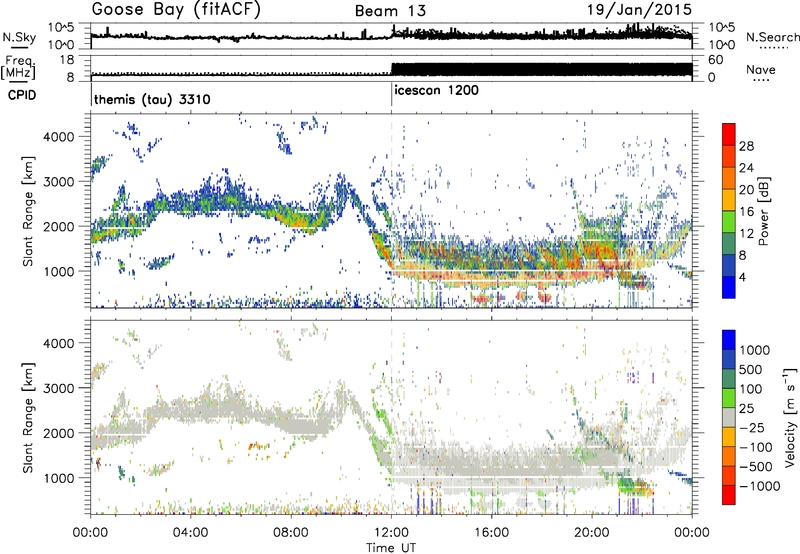Click the '4000' tick of the power panel
The image size is (800, 554).
[59, 137]
